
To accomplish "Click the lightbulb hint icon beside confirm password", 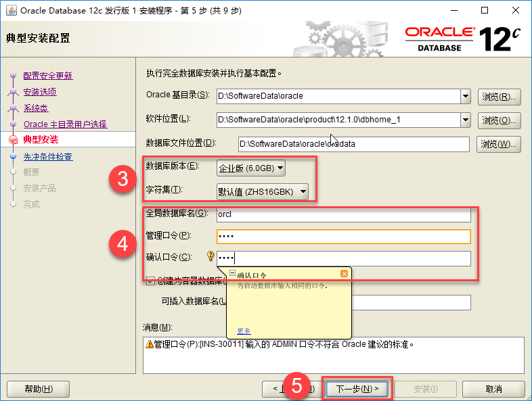I will coord(210,256).
